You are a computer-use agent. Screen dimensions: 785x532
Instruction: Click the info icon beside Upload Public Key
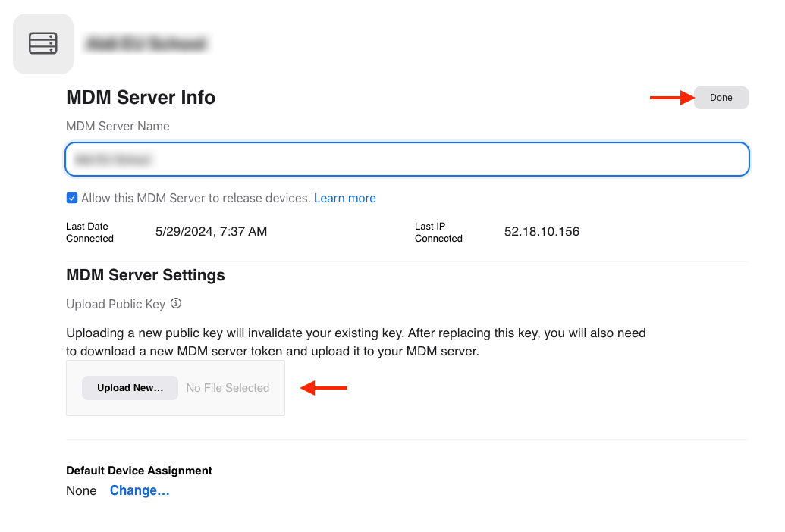click(176, 304)
